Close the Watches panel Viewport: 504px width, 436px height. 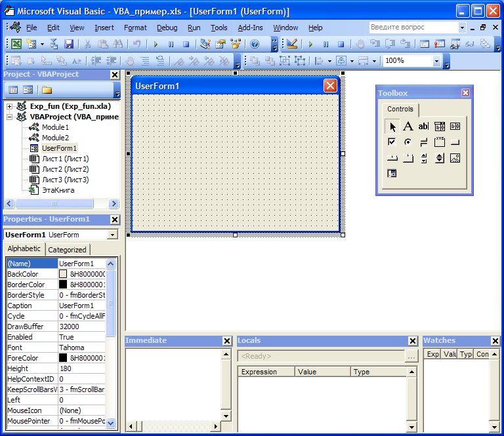click(x=495, y=341)
